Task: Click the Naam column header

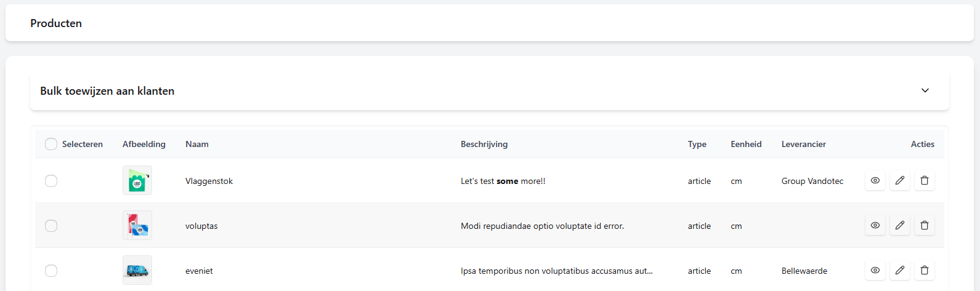Action: pyautogui.click(x=197, y=144)
